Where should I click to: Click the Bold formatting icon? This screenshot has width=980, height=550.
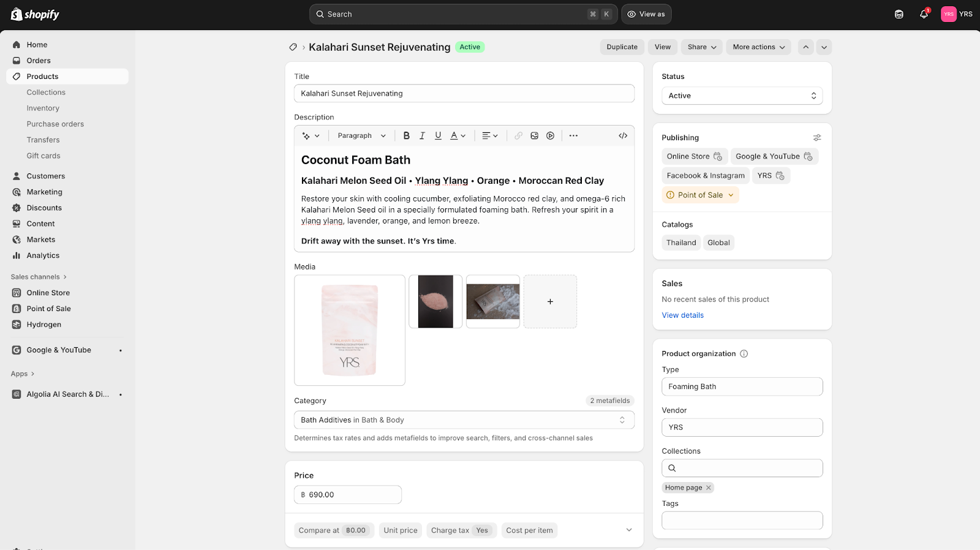[x=406, y=136]
